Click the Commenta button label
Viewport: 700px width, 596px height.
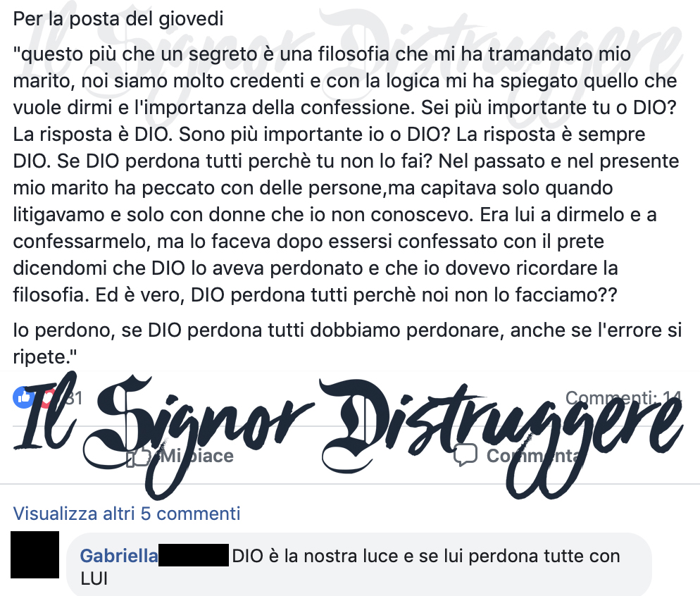coord(533,456)
